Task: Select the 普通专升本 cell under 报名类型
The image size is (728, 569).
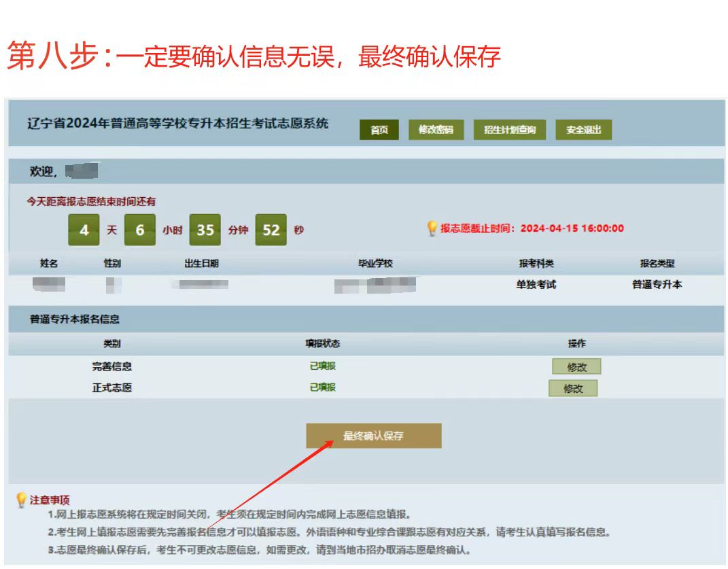Action: pyautogui.click(x=657, y=285)
